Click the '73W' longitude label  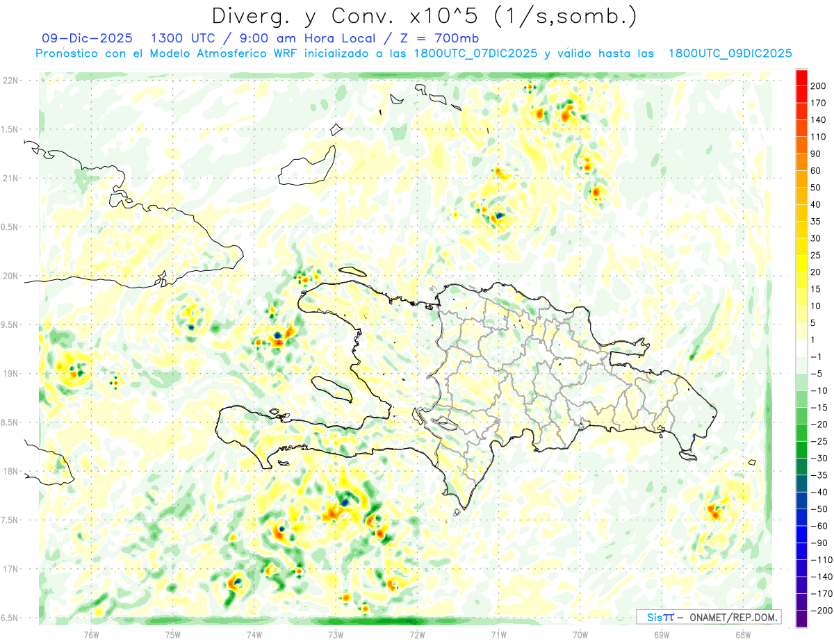coord(336,634)
